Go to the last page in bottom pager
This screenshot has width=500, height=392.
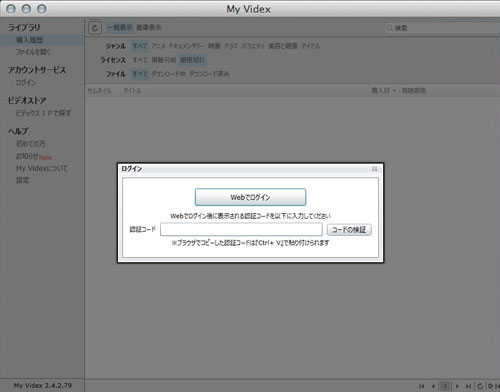tap(468, 386)
